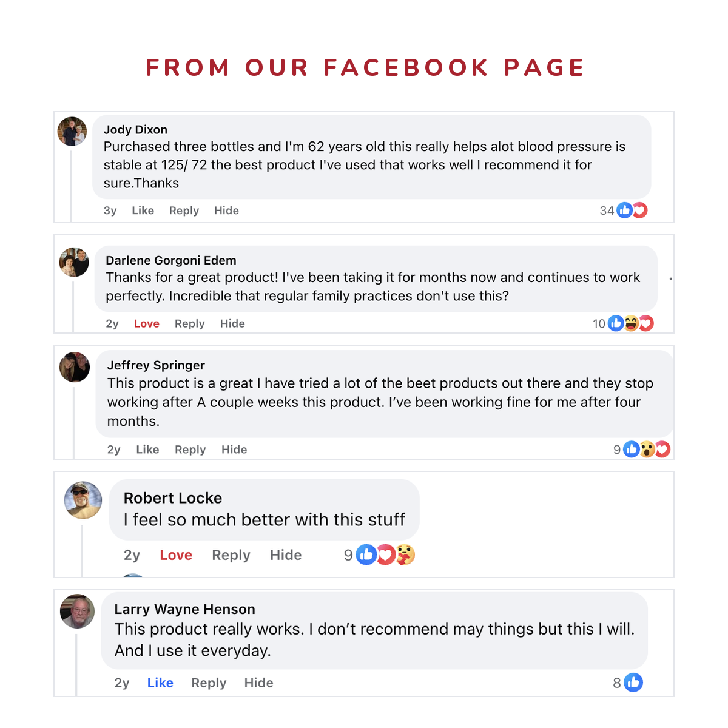
Task: Click Jody Dixon's profile picture
Action: [x=72, y=132]
